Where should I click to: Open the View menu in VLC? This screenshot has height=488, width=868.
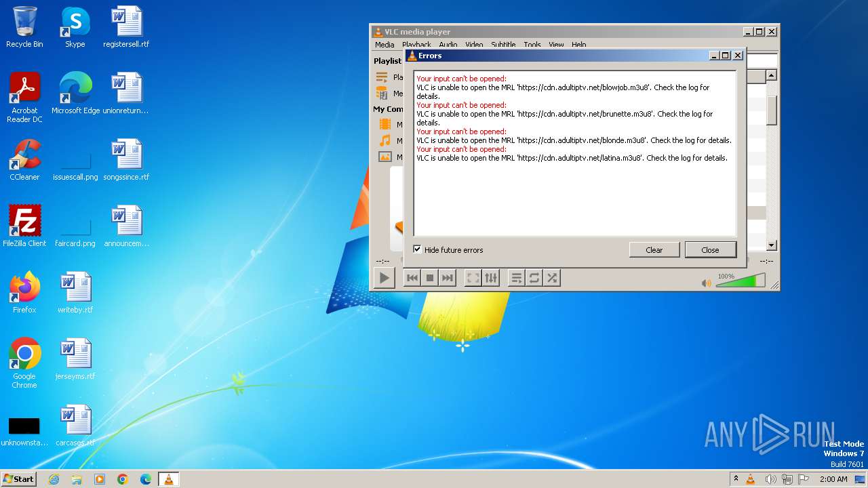tap(556, 45)
